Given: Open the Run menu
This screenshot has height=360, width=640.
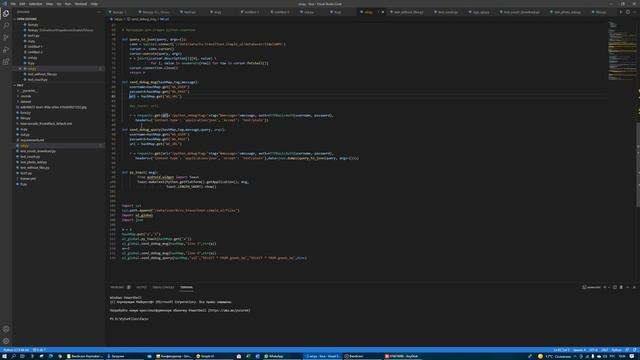Looking at the screenshot, I should [x=68, y=4].
